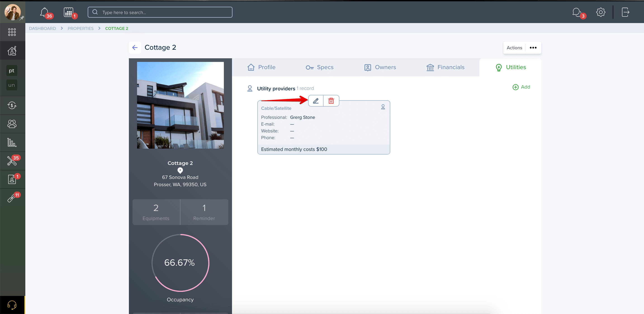Switch to the Financials tab
This screenshot has height=314, width=644.
(445, 67)
